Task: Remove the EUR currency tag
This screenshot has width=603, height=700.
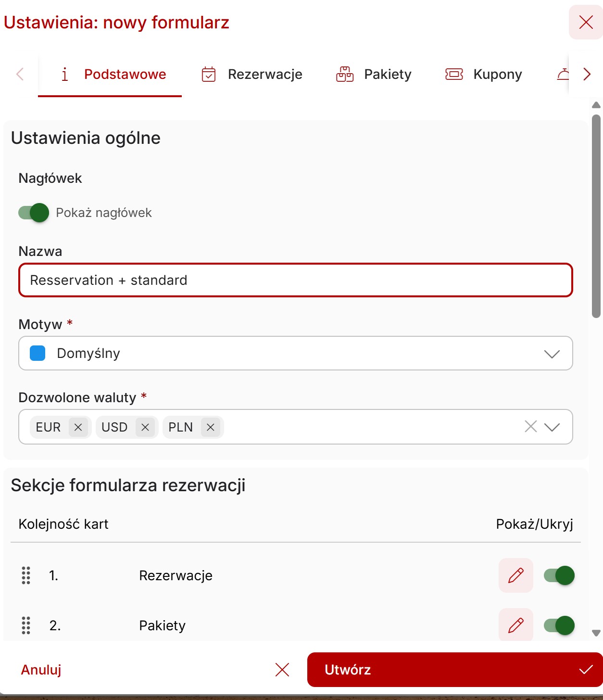Action: [x=78, y=427]
